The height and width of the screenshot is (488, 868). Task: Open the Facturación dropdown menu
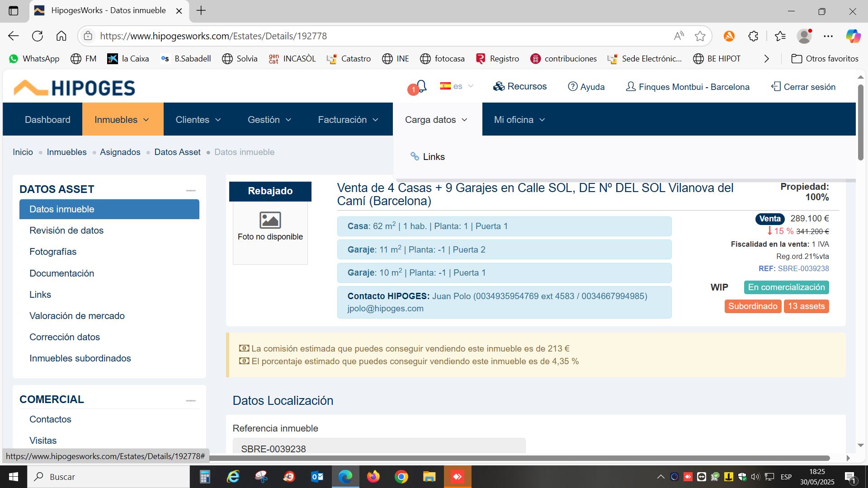click(348, 120)
